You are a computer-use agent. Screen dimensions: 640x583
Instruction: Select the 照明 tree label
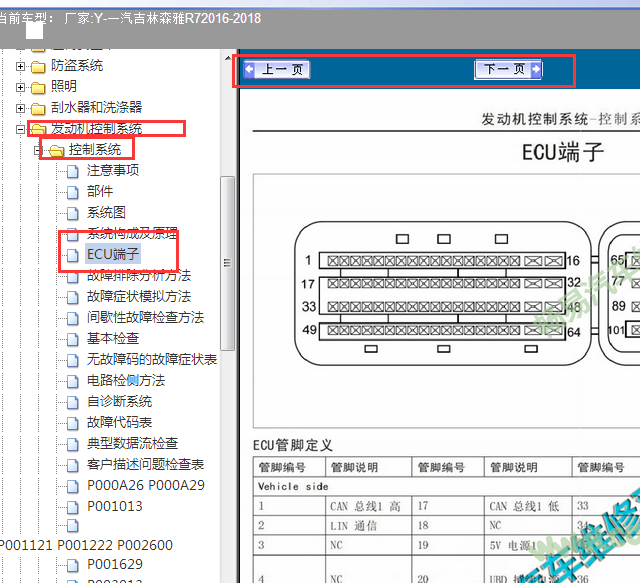[x=64, y=87]
